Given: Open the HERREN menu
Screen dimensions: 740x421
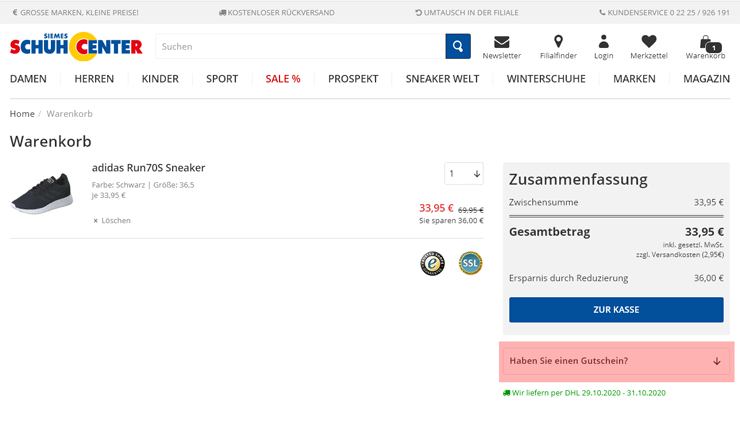Looking at the screenshot, I should (x=94, y=79).
